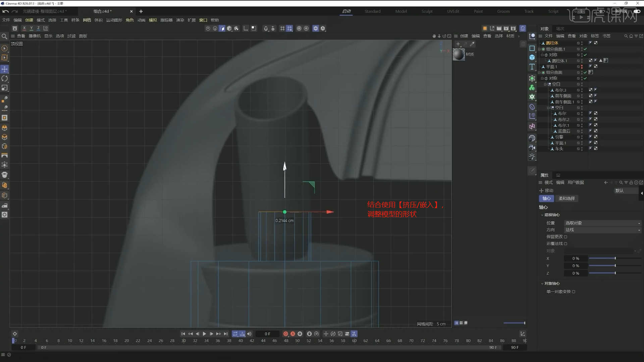
Task: Click the Text spline T icon
Action: click(x=532, y=67)
